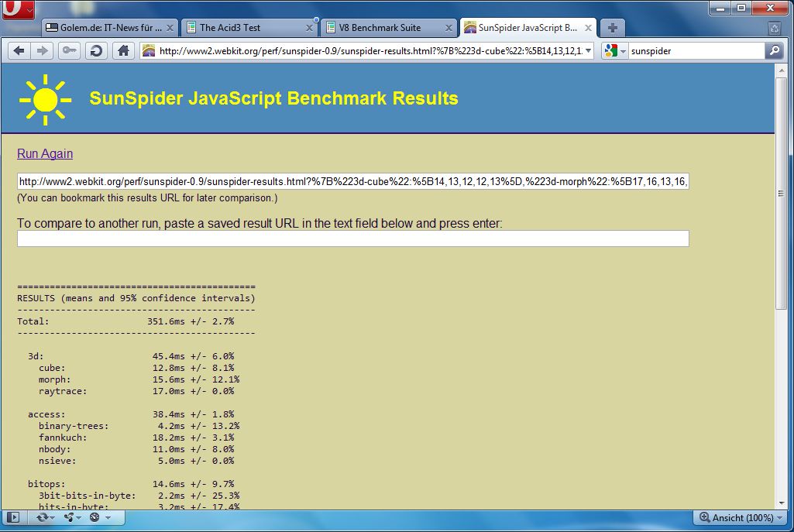The image size is (794, 532).
Task: Open a new tab with the plus button
Action: click(612, 27)
